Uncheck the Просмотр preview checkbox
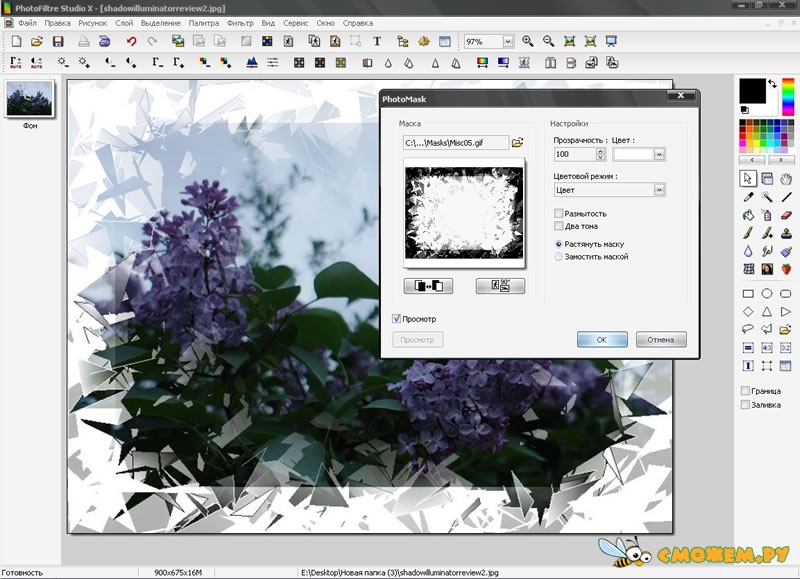Viewport: 800px width, 579px height. [396, 318]
